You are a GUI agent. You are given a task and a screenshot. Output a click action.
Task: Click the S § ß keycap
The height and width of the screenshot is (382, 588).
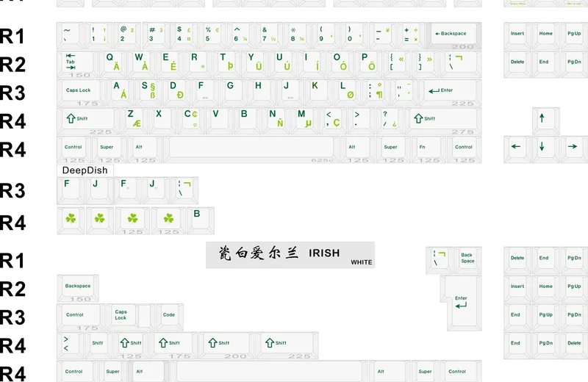point(149,93)
